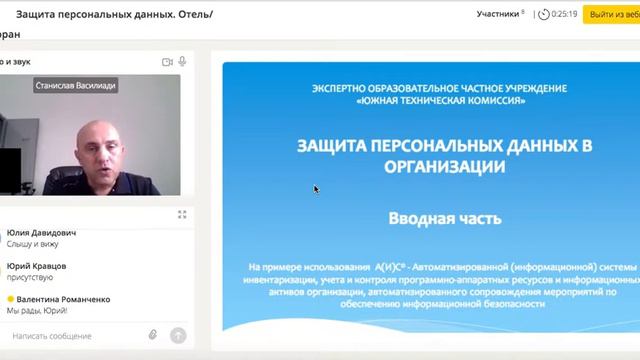Expand chat panel with fullscreen icon

point(182,215)
